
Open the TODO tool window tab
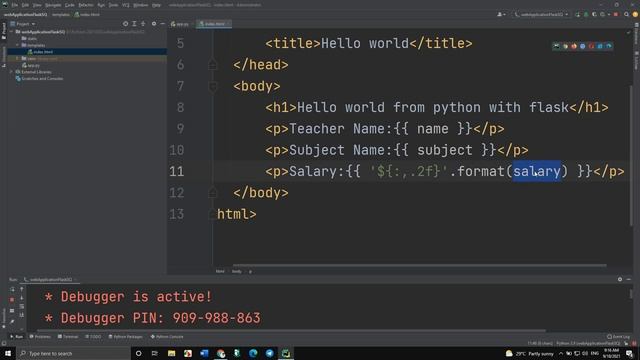point(93,337)
